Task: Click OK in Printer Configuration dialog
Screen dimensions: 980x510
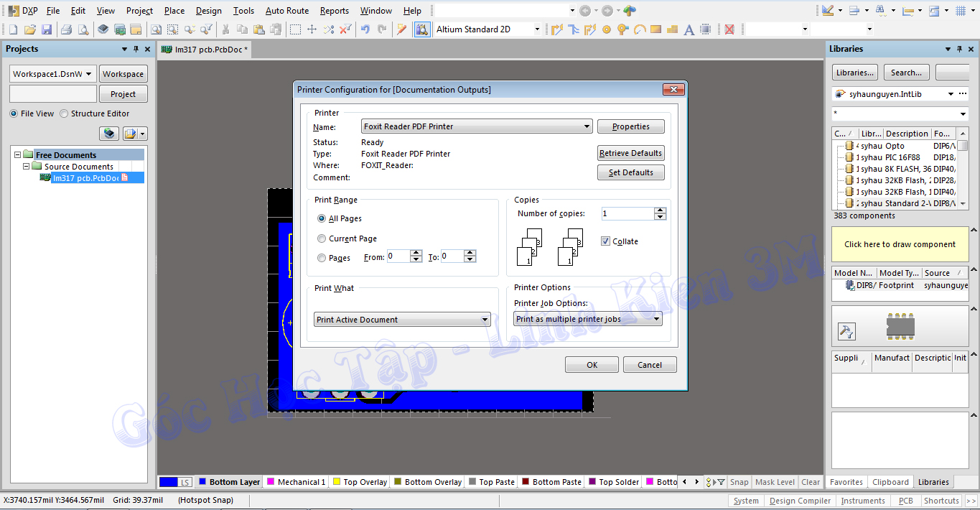Action: point(592,365)
